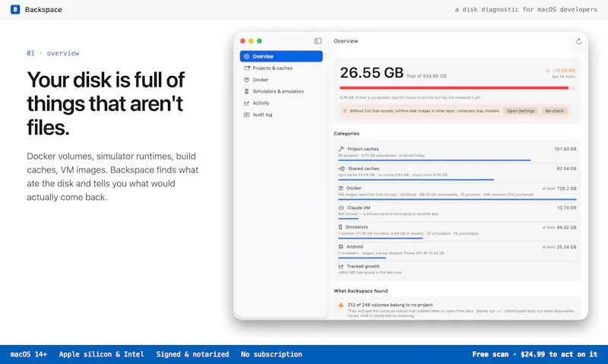Screen dimensions: 608x364
Task: Go to Simulators & emulators
Action: tap(281, 91)
